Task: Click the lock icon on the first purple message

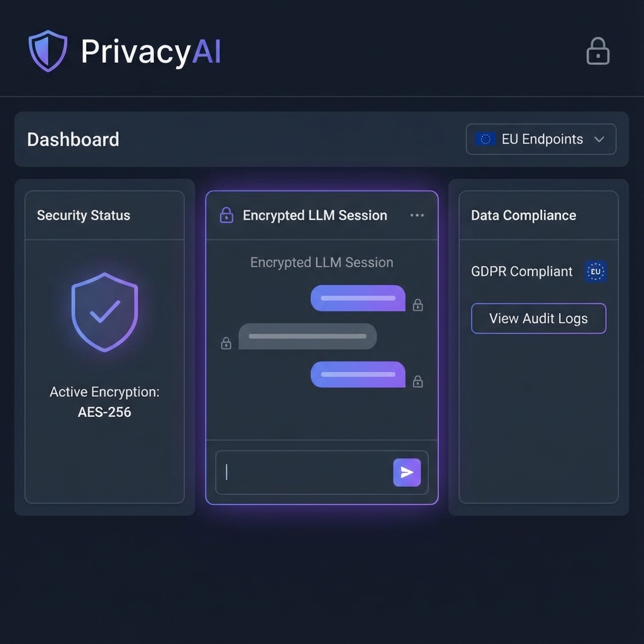Action: coord(417,304)
